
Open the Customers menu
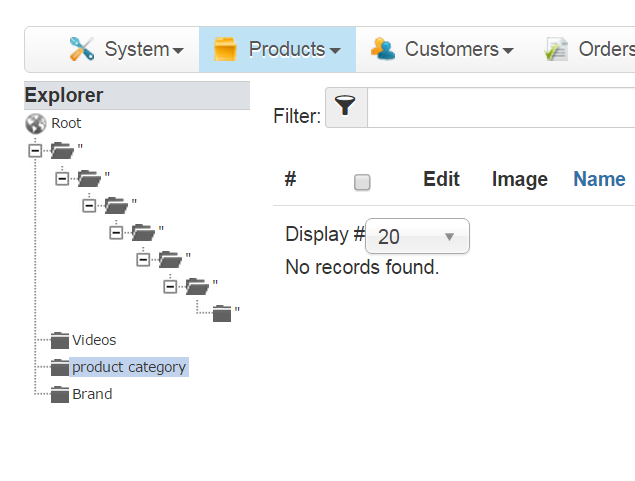click(x=458, y=49)
